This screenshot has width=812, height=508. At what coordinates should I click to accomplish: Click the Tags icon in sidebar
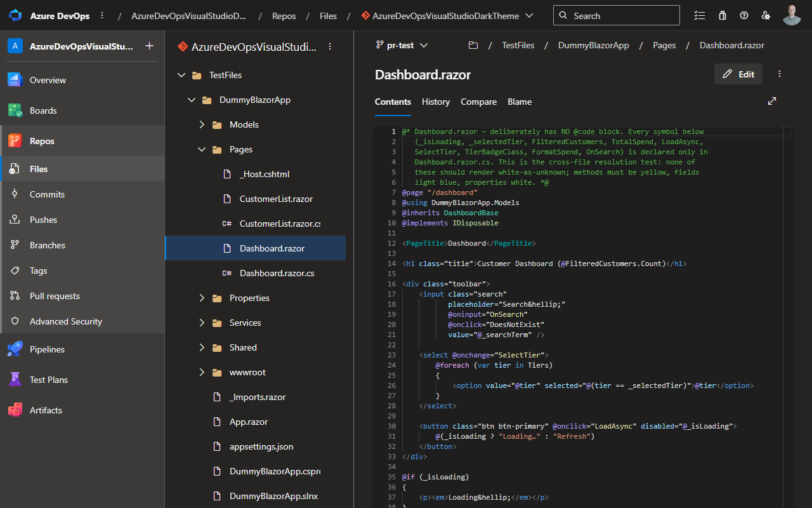coord(15,271)
